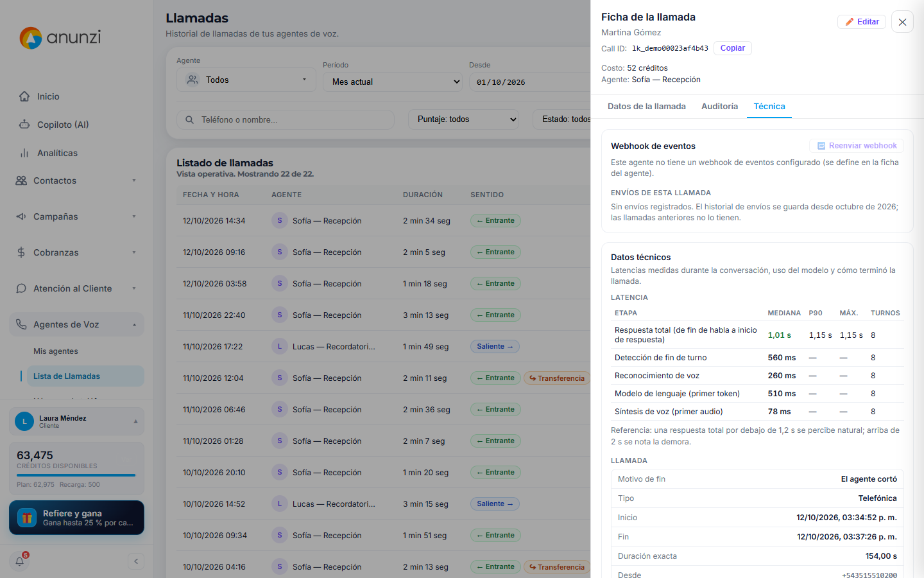Close the Ficha de la llamada panel
Screen dimensions: 924x578
coord(902,22)
